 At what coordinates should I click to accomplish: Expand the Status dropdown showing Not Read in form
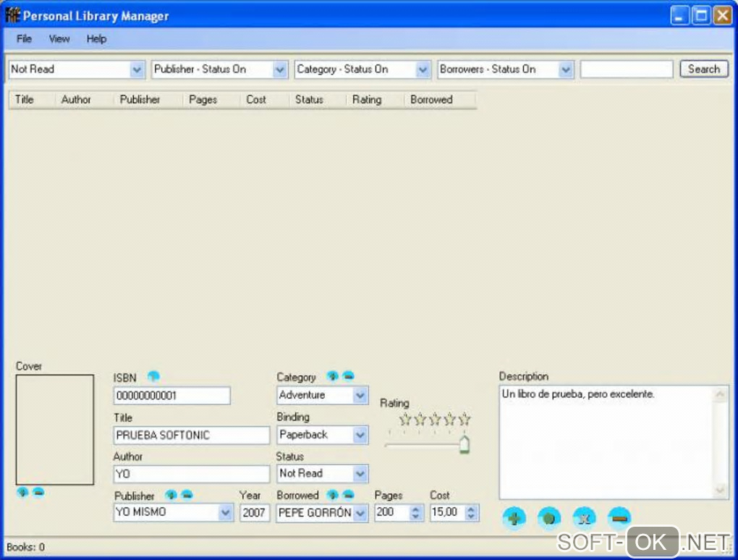coord(360,473)
